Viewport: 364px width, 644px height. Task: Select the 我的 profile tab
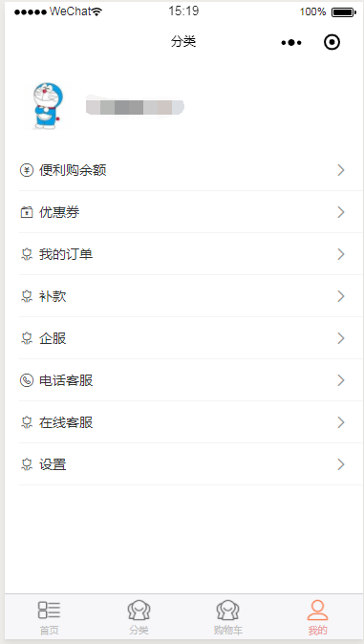(x=317, y=617)
